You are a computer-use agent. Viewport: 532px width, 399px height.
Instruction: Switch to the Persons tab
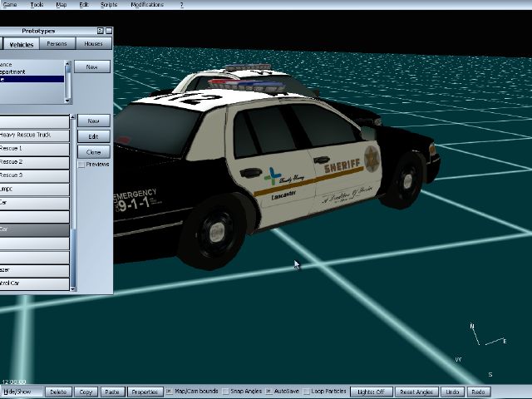coord(57,43)
